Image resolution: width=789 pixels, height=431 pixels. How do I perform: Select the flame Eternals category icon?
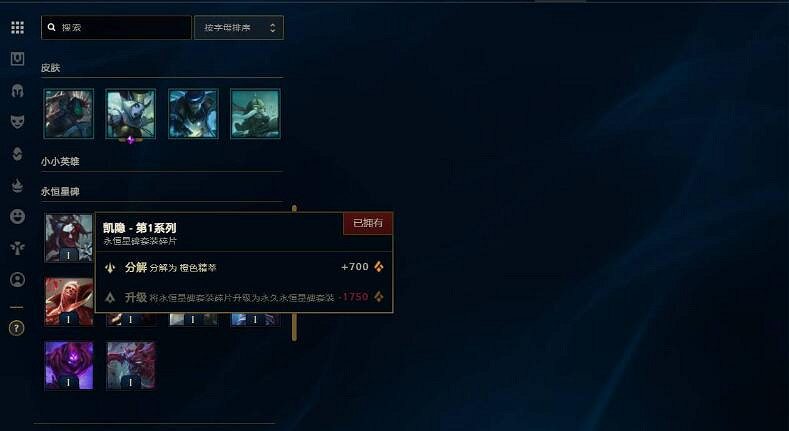coord(17,186)
